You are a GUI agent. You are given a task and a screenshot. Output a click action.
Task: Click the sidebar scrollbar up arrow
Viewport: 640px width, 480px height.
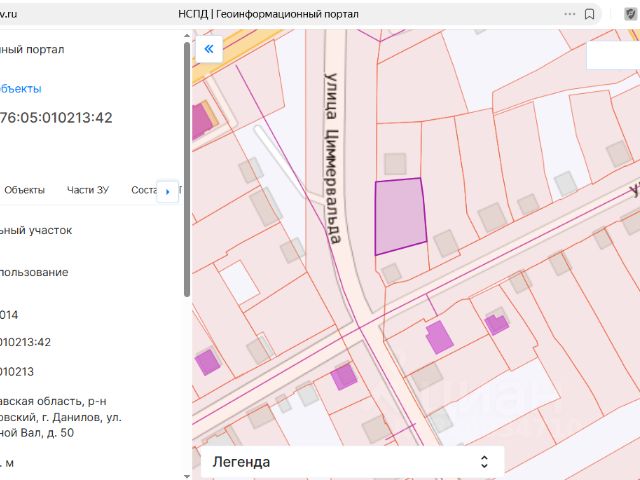pyautogui.click(x=186, y=35)
